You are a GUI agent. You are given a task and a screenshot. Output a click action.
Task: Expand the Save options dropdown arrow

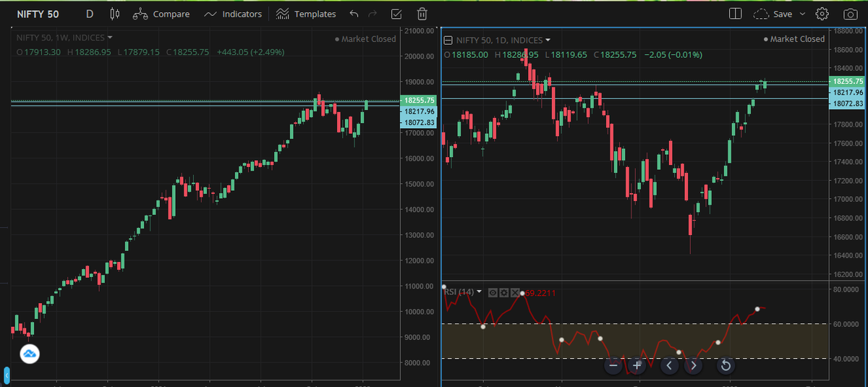(x=803, y=14)
